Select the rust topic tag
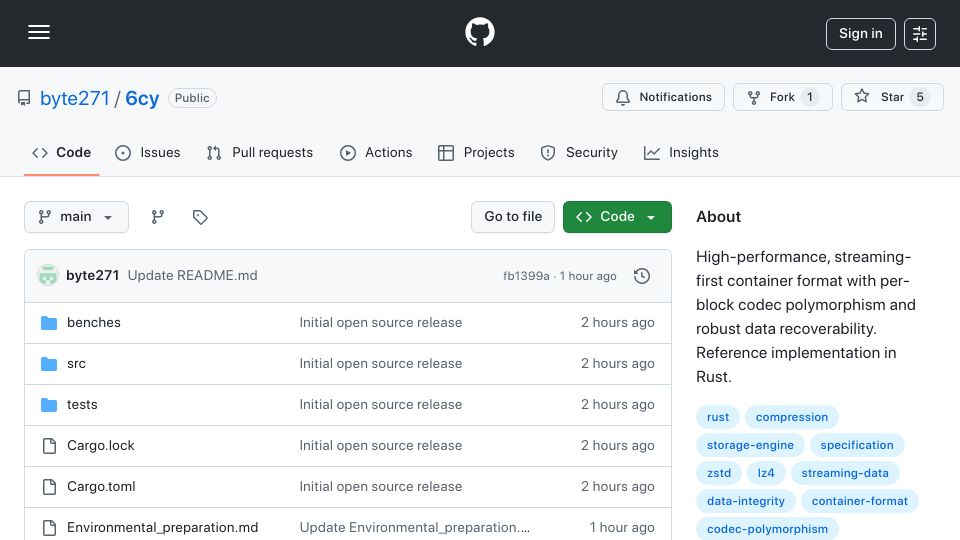The image size is (960, 540). pyautogui.click(x=718, y=417)
